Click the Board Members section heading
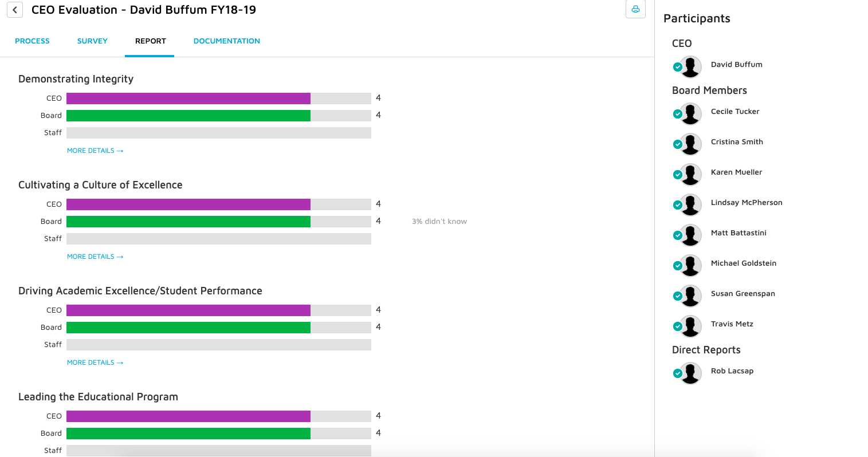868x457 pixels. click(709, 90)
